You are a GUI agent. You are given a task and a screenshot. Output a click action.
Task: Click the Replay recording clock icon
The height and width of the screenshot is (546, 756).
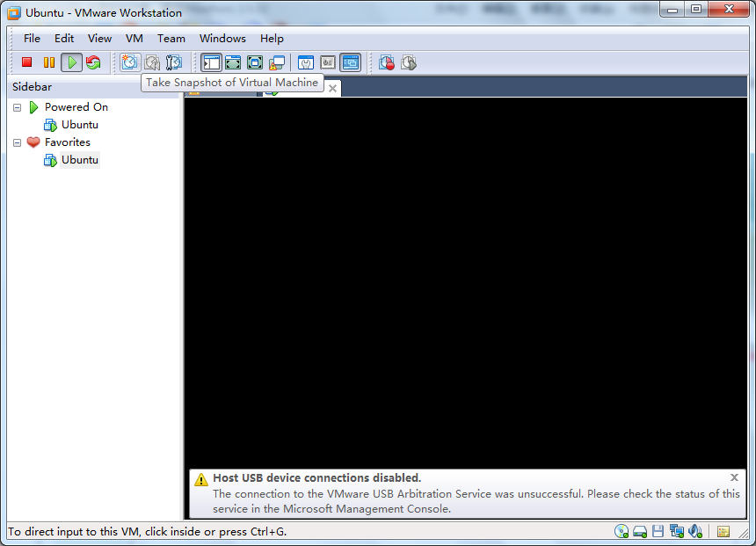409,62
